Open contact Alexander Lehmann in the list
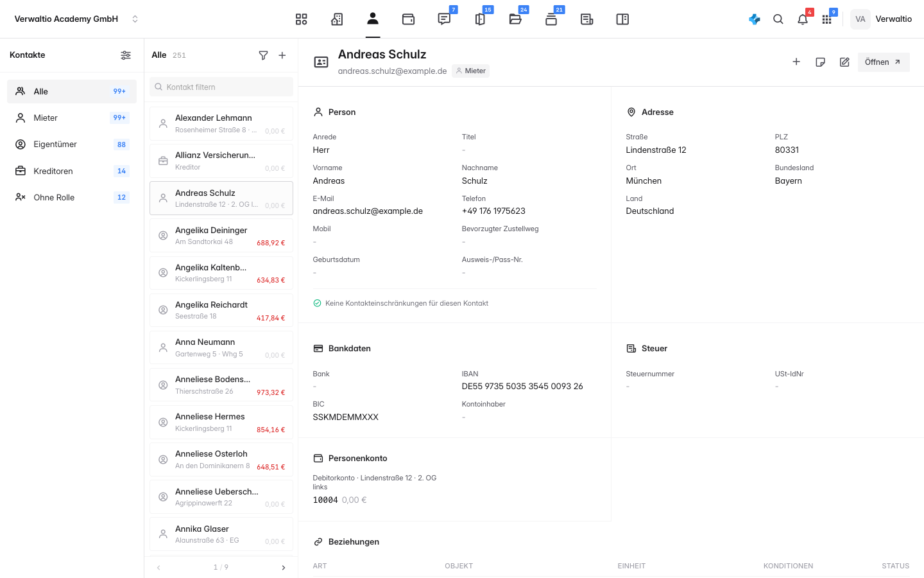This screenshot has height=578, width=924. pyautogui.click(x=221, y=123)
